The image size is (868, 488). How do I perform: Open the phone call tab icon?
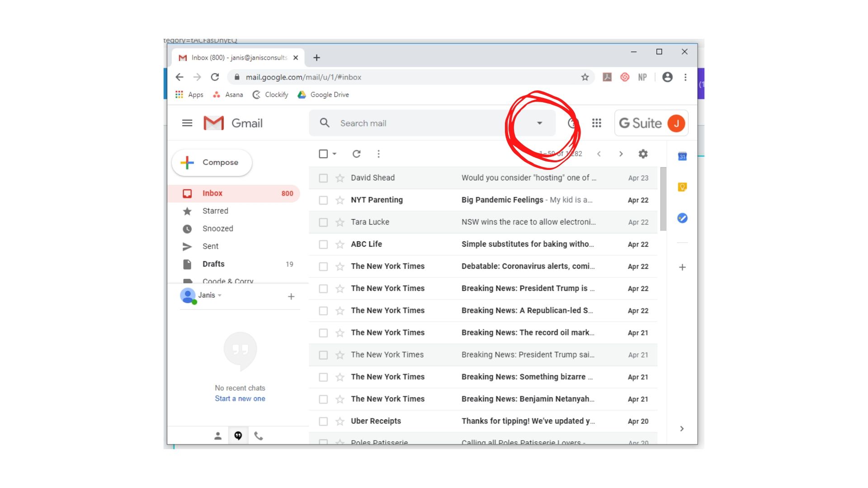(258, 436)
